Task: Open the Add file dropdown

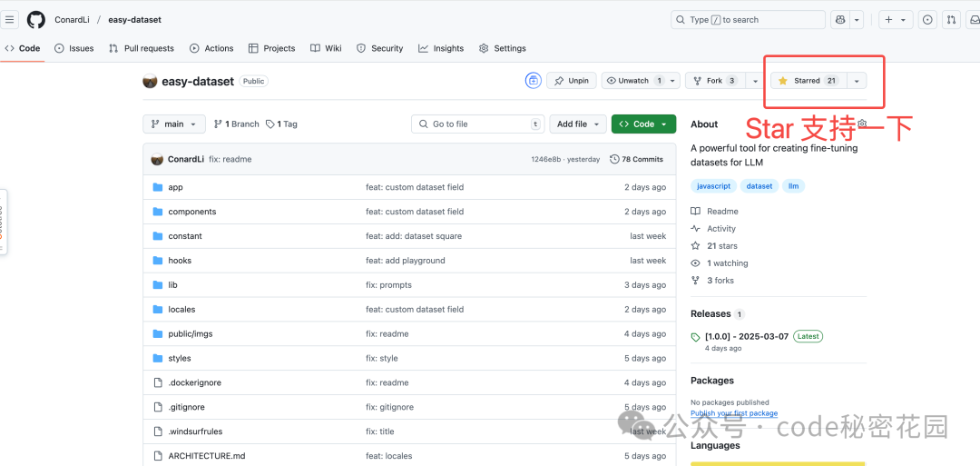Action: (578, 124)
